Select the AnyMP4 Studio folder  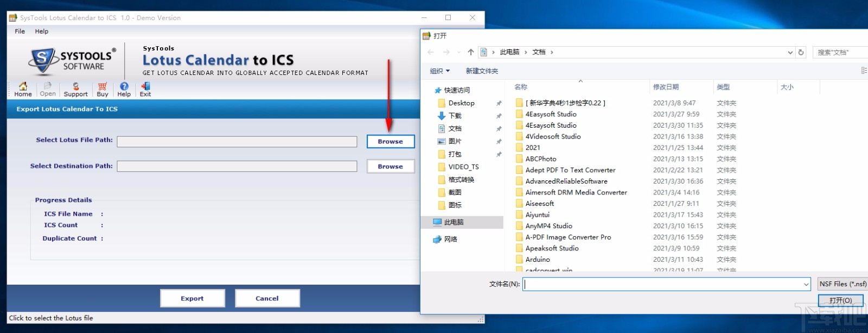tap(548, 226)
